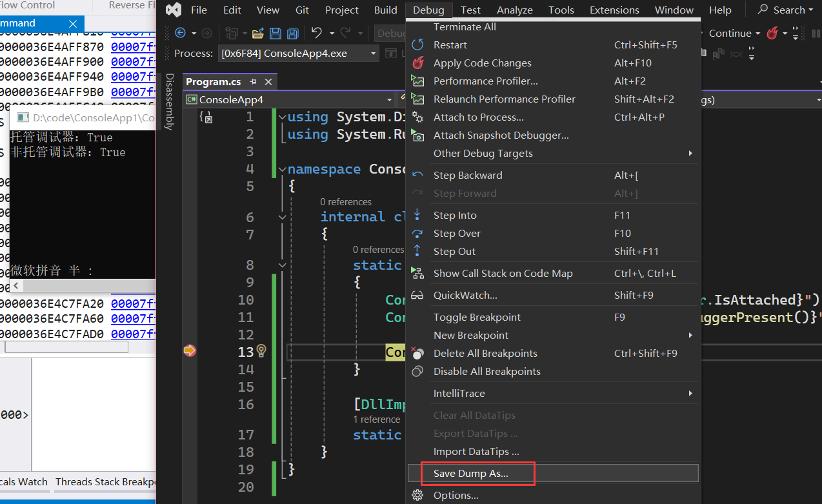The width and height of the screenshot is (822, 504).
Task: Click the Save All double floppy icon
Action: [x=293, y=33]
